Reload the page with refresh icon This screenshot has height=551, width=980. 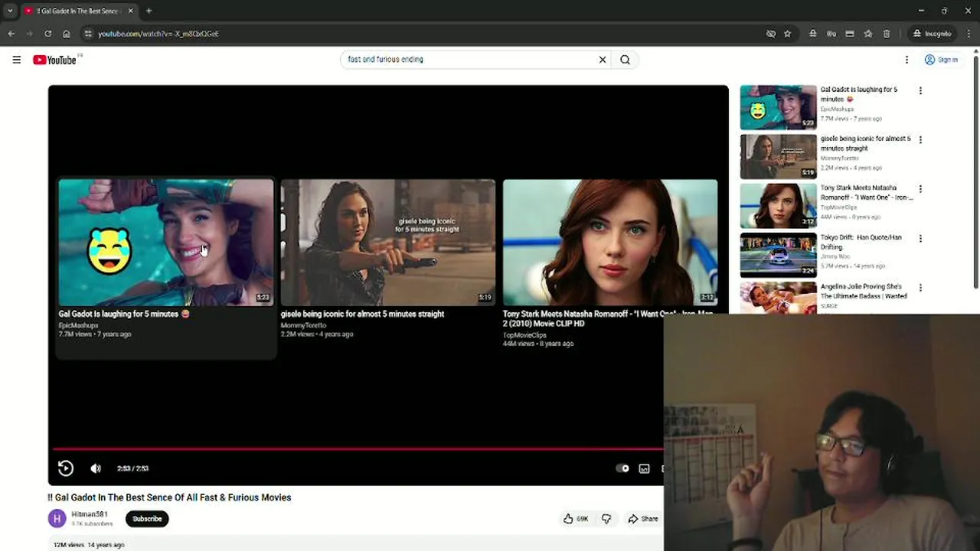coord(47,34)
